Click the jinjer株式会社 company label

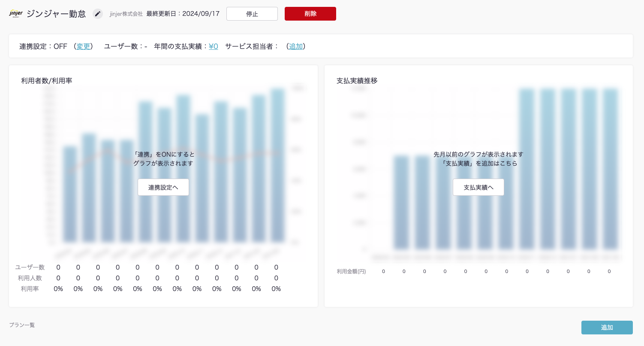[126, 14]
